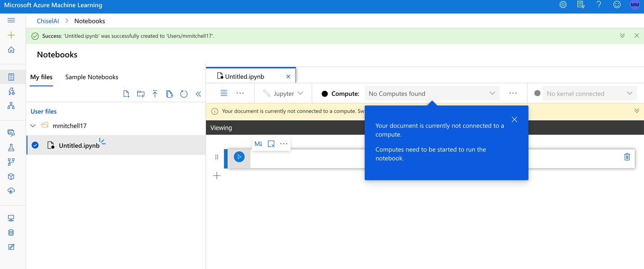
Task: Open the notebook table of contents icon
Action: (224, 93)
